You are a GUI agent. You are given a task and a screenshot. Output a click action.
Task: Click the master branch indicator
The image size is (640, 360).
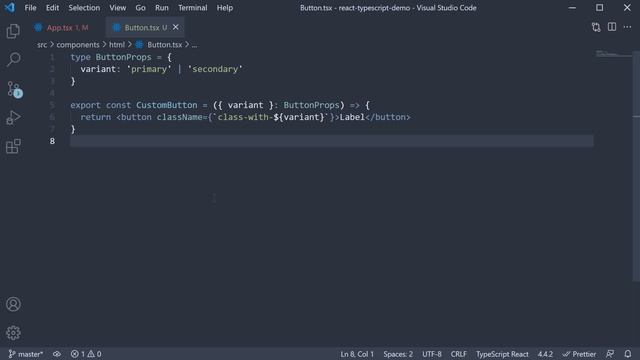pyautogui.click(x=26, y=354)
